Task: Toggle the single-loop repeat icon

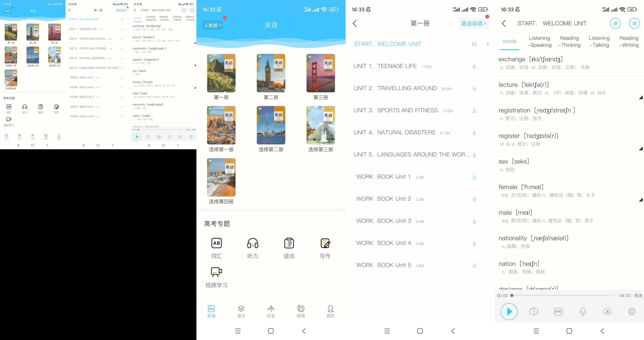Action: point(534,312)
